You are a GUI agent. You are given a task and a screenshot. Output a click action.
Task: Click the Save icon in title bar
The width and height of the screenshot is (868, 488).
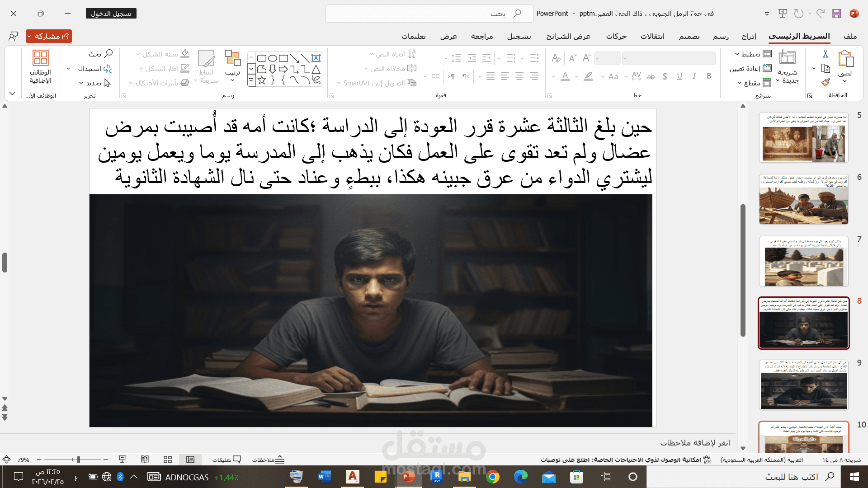[836, 14]
